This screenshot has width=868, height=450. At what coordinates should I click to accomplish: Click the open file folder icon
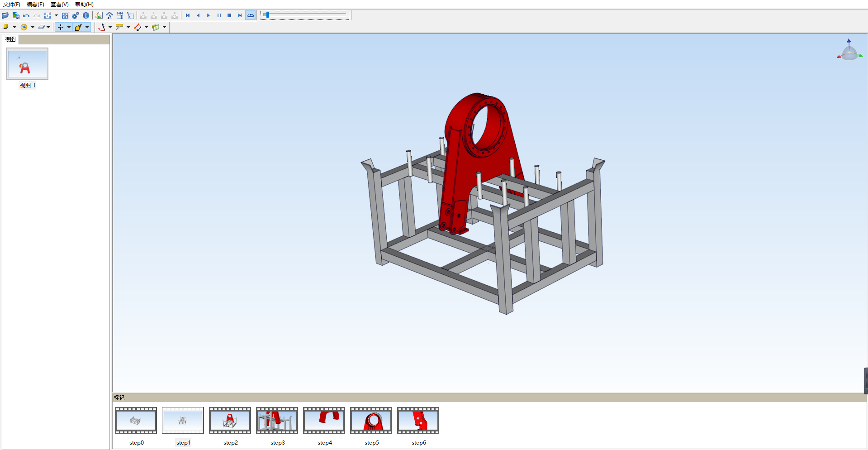pos(5,15)
